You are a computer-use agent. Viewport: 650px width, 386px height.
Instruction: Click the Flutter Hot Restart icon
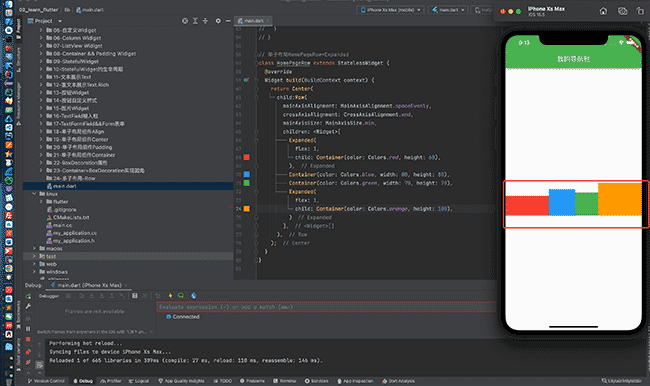coord(181,296)
